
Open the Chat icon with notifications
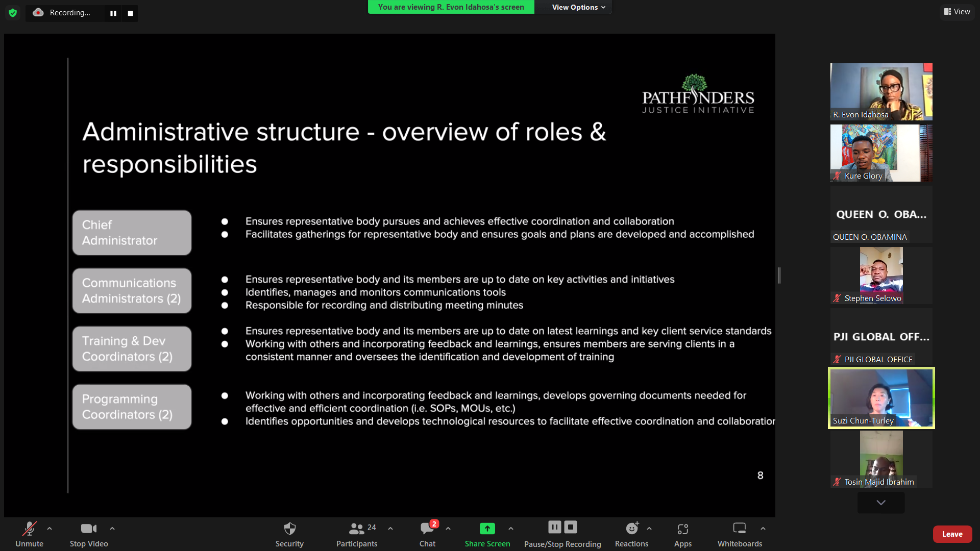click(427, 529)
